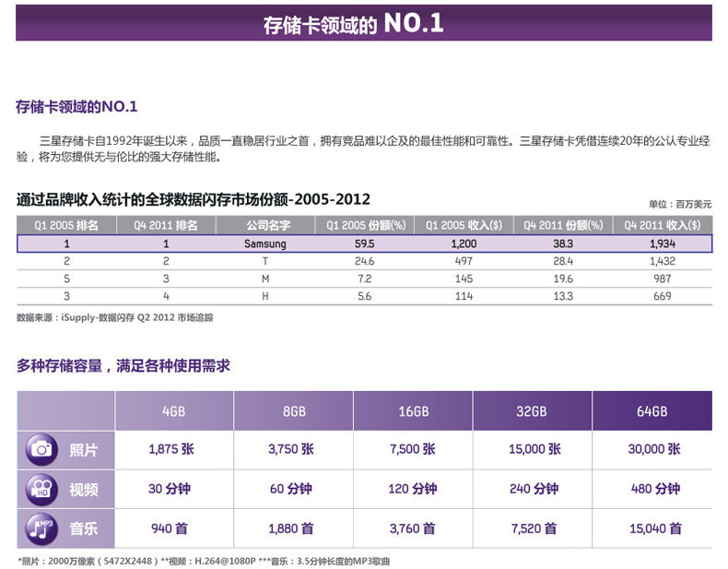Click the 3,760 首 song count
728x569 pixels.
(412, 528)
